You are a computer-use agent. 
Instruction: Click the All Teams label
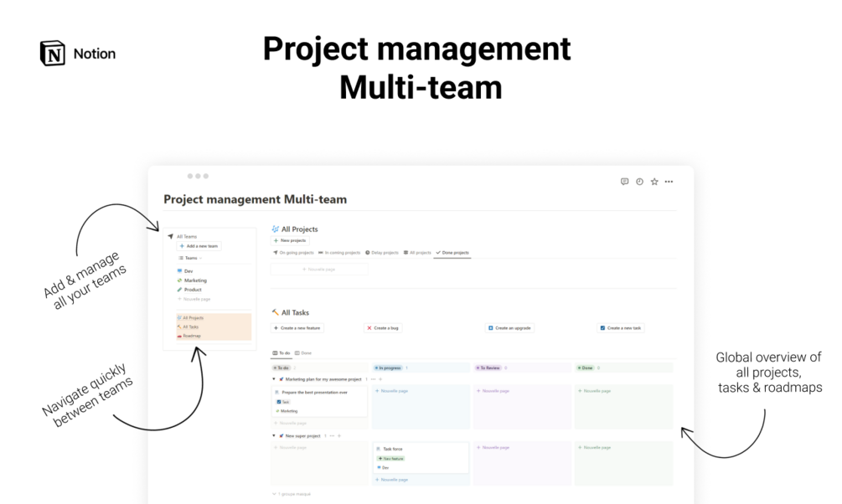(x=187, y=236)
